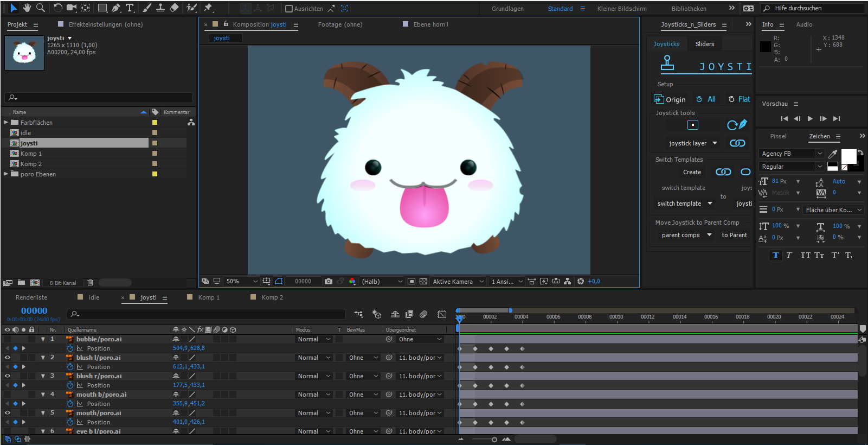Open the Regular font style dropdown
The height and width of the screenshot is (445, 868).
pyautogui.click(x=792, y=167)
